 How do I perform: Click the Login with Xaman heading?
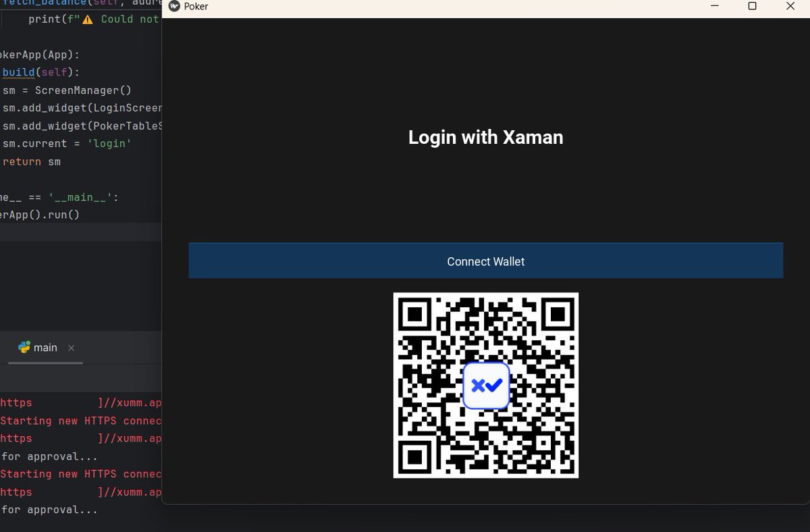point(485,138)
